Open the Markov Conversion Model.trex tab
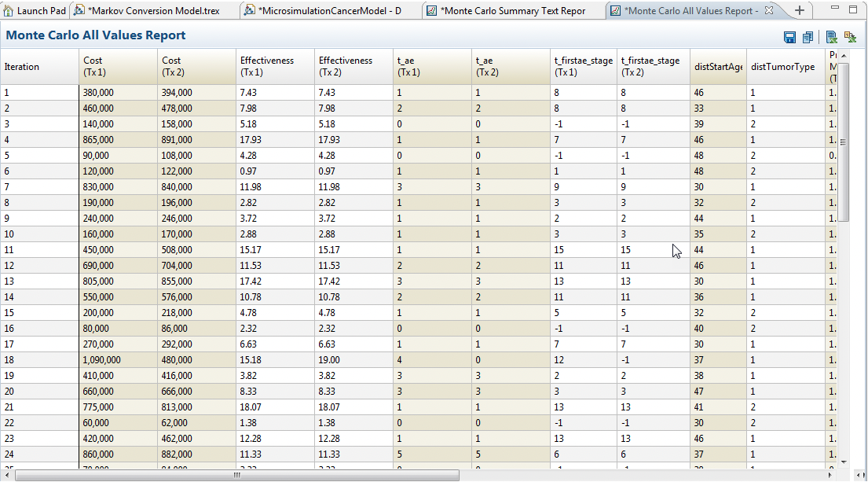The image size is (868, 482). [x=153, y=10]
